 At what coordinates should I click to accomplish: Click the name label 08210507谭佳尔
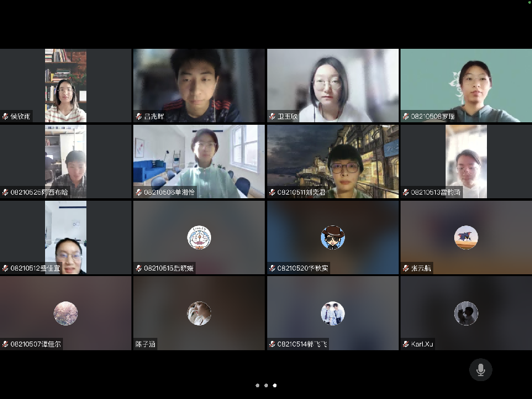[x=36, y=344]
